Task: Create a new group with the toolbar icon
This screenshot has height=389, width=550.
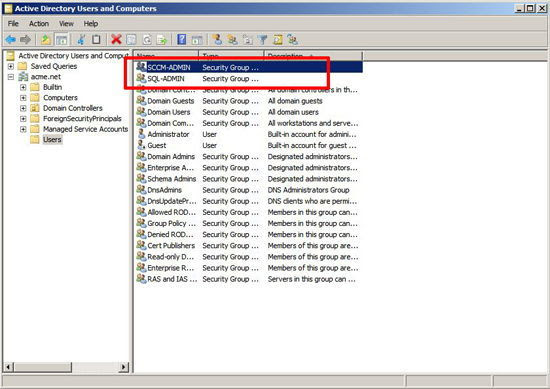Action: click(232, 40)
